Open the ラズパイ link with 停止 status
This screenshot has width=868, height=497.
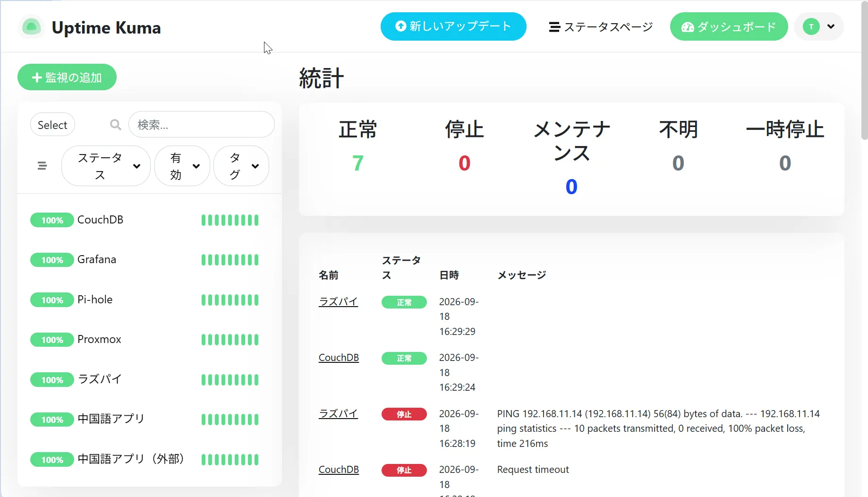click(x=338, y=413)
